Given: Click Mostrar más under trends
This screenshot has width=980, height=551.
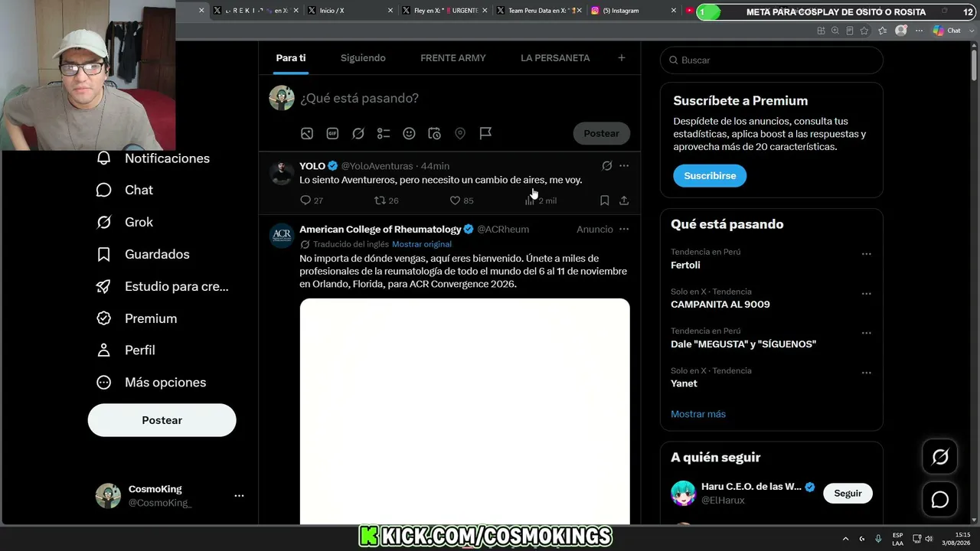Looking at the screenshot, I should 698,414.
